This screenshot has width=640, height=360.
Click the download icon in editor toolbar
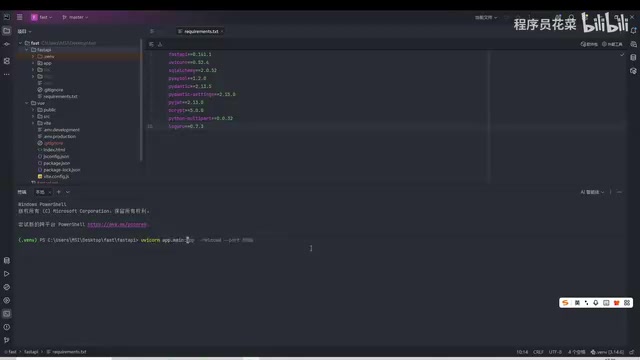160,44
